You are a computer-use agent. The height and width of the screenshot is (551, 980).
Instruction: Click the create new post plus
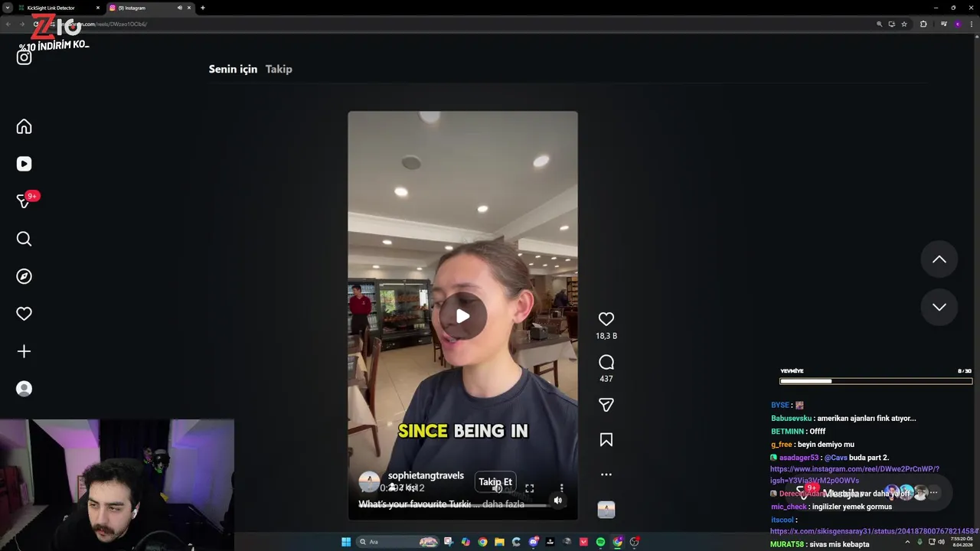coord(24,351)
